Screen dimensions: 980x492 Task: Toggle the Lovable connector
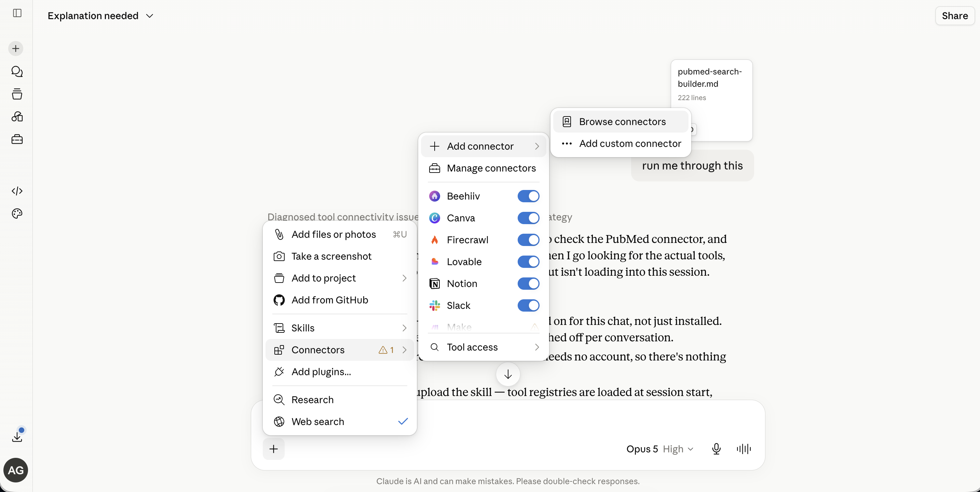point(528,262)
